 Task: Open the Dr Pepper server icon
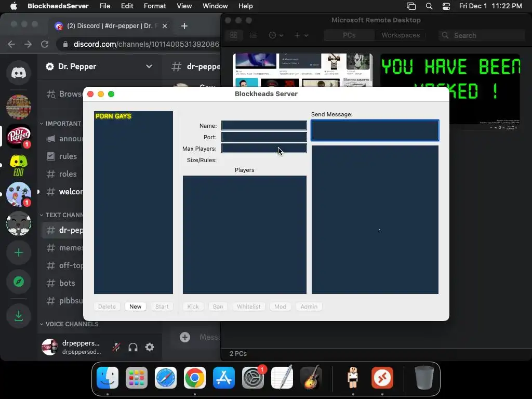(x=19, y=136)
